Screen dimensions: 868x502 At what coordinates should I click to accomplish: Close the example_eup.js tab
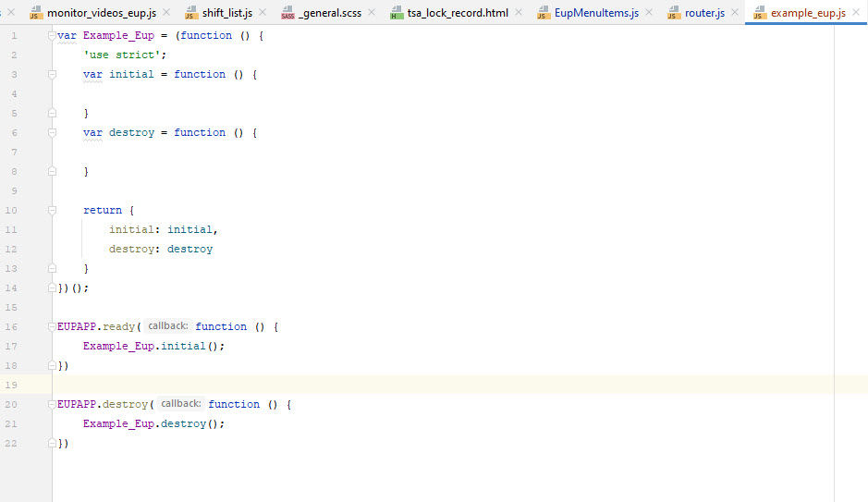coord(856,12)
